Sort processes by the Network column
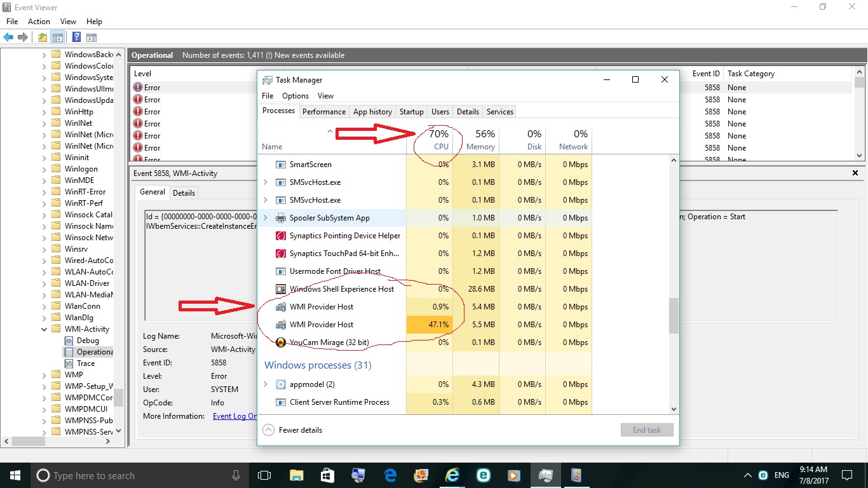The width and height of the screenshot is (868, 488). click(569, 140)
